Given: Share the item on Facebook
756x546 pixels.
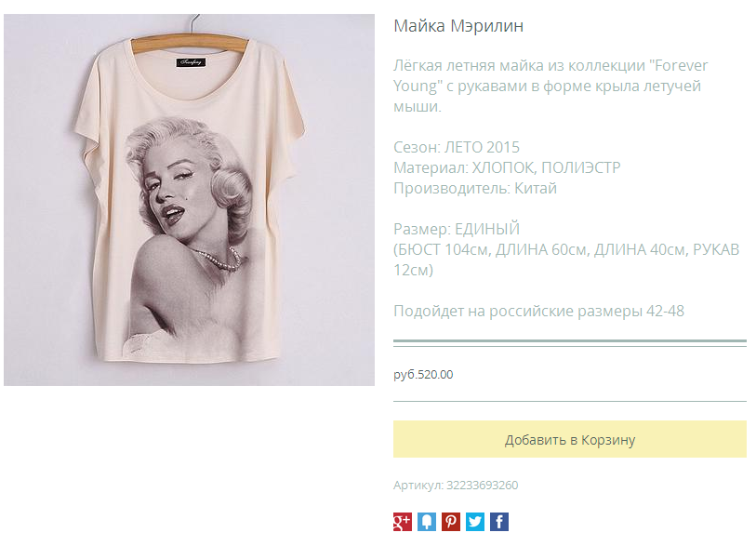Looking at the screenshot, I should [499, 522].
